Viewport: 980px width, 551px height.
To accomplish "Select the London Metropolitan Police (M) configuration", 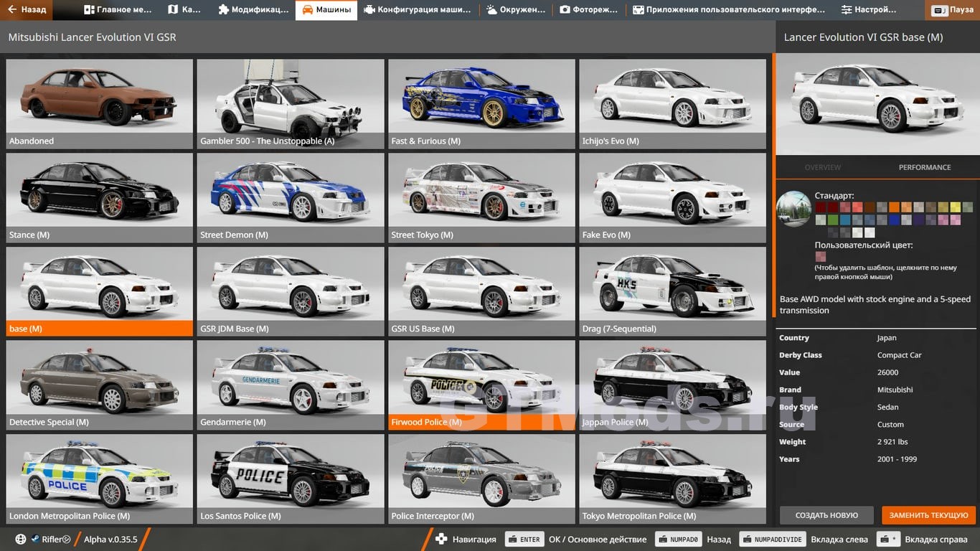I will click(99, 479).
